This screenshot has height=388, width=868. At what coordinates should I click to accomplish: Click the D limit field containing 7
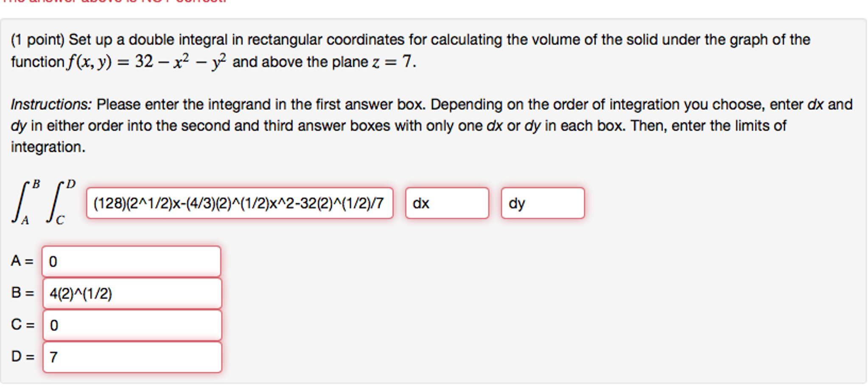pos(132,357)
